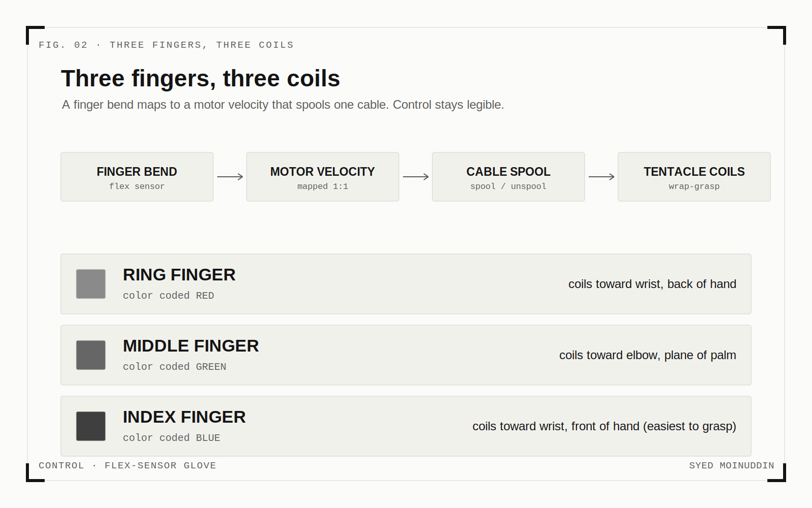
Task: Select the MOTOR VELOCITY flow box
Action: (x=323, y=177)
